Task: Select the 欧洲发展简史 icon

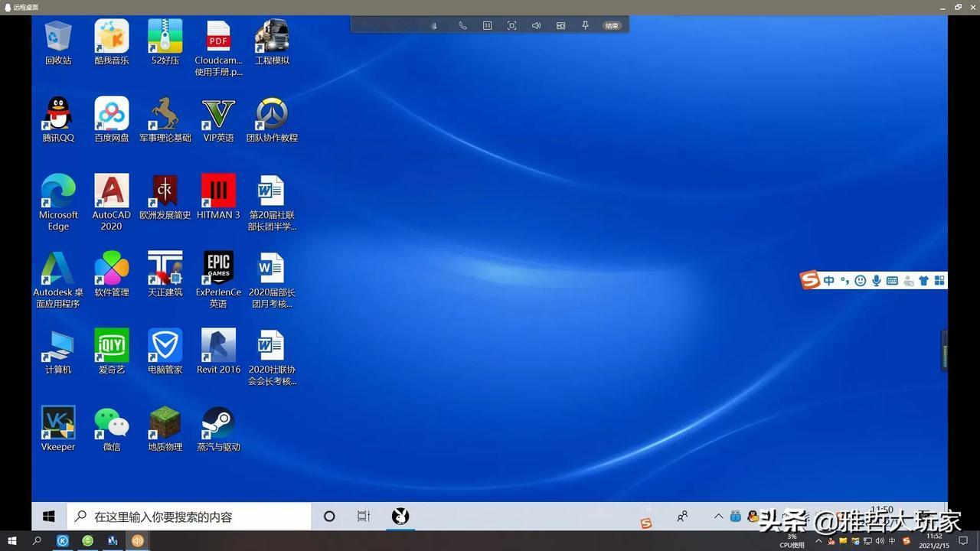Action: [x=165, y=197]
